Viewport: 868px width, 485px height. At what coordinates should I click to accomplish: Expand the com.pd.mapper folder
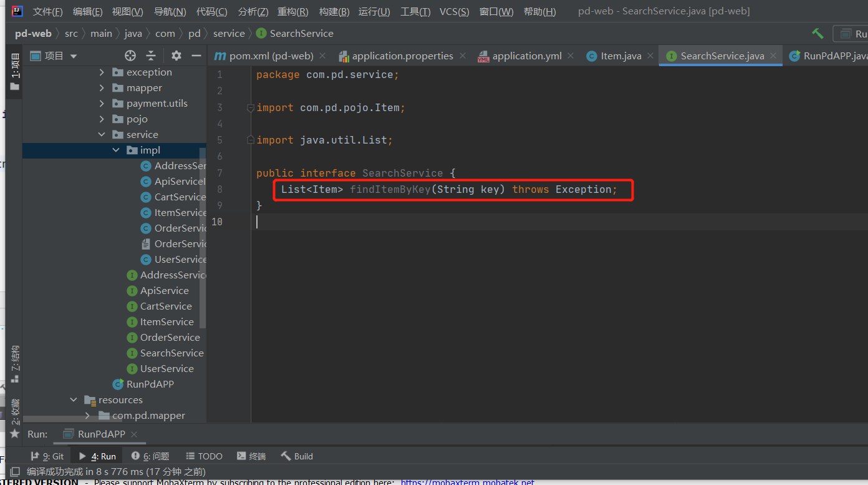click(x=88, y=416)
